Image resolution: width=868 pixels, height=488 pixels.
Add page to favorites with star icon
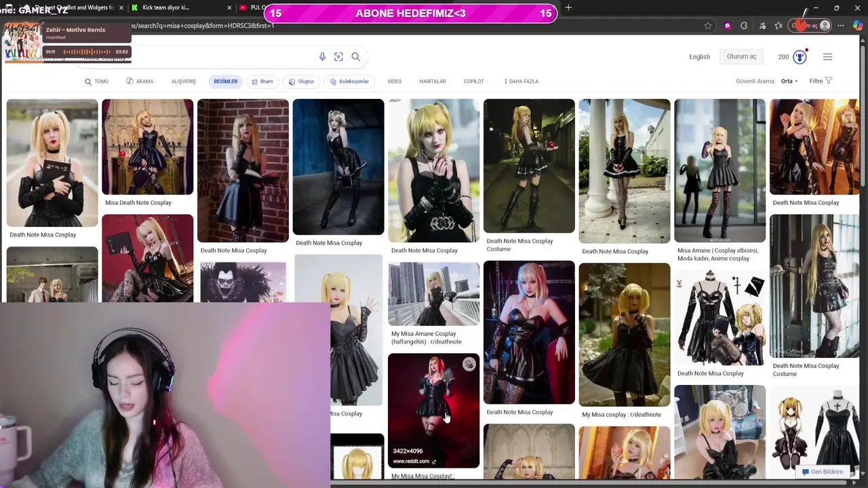[708, 26]
